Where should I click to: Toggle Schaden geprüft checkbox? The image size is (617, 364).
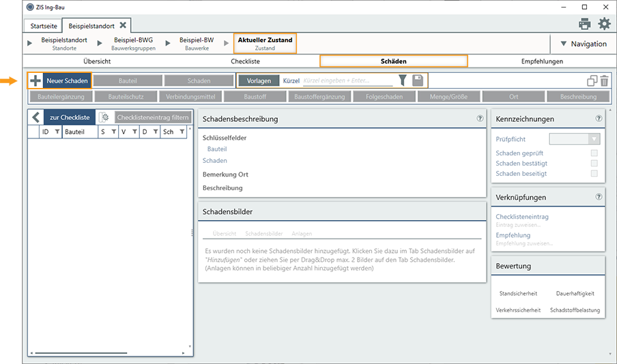(594, 153)
